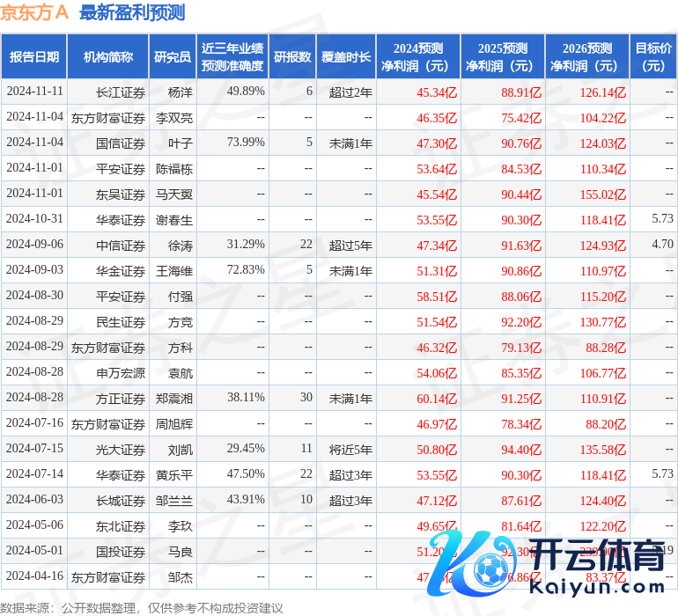The height and width of the screenshot is (616, 678).
Task: Sort by the 报告日期 column header
Action: tap(33, 57)
